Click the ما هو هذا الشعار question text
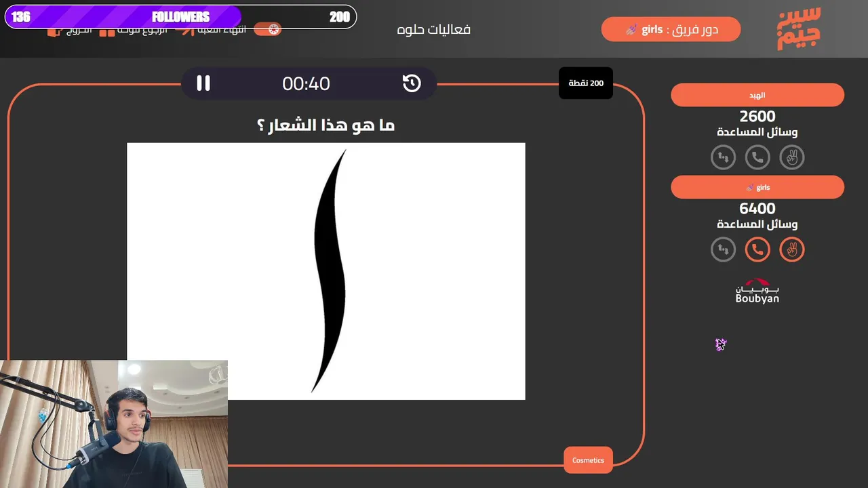868x488 pixels. coord(326,125)
